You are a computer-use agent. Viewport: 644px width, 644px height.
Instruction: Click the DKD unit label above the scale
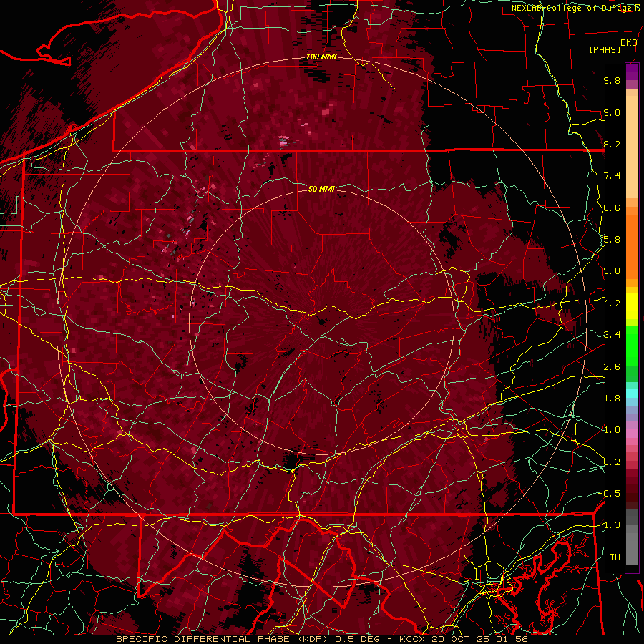coord(628,43)
